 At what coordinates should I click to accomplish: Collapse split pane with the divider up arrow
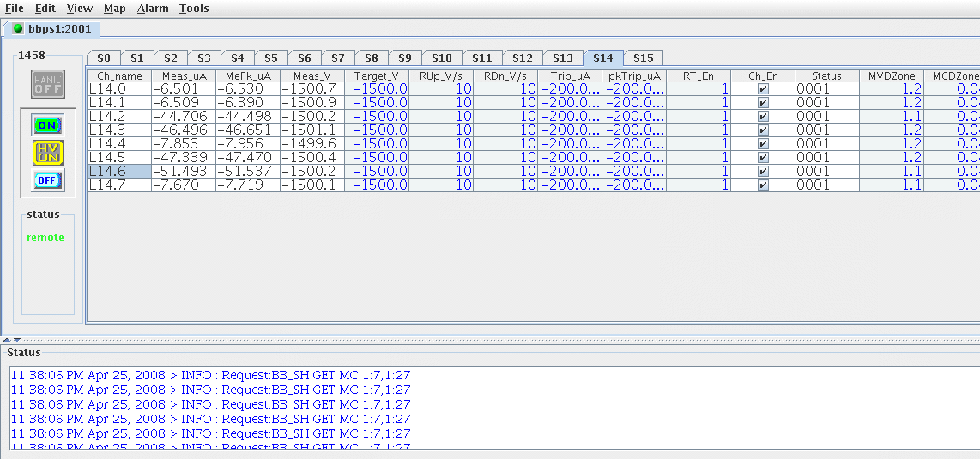7,340
